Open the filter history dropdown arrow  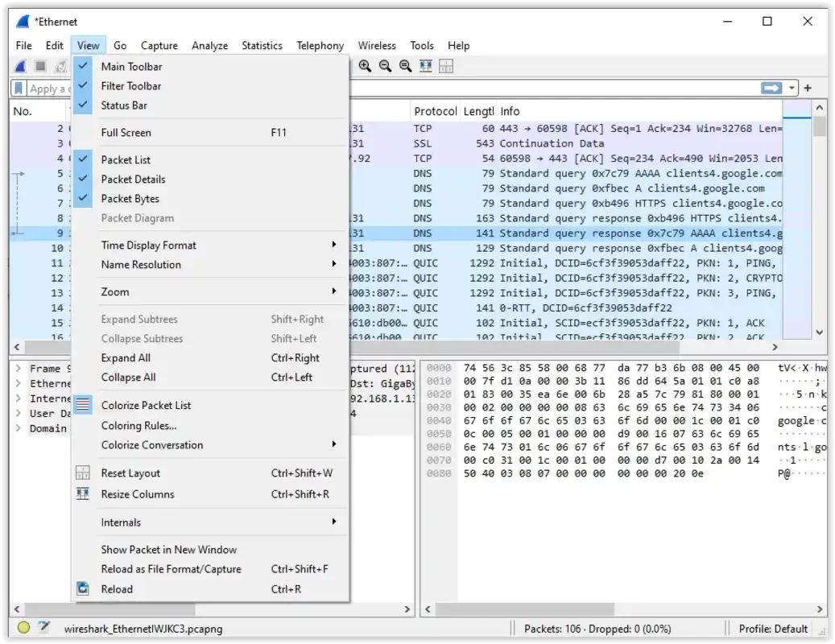coord(792,88)
